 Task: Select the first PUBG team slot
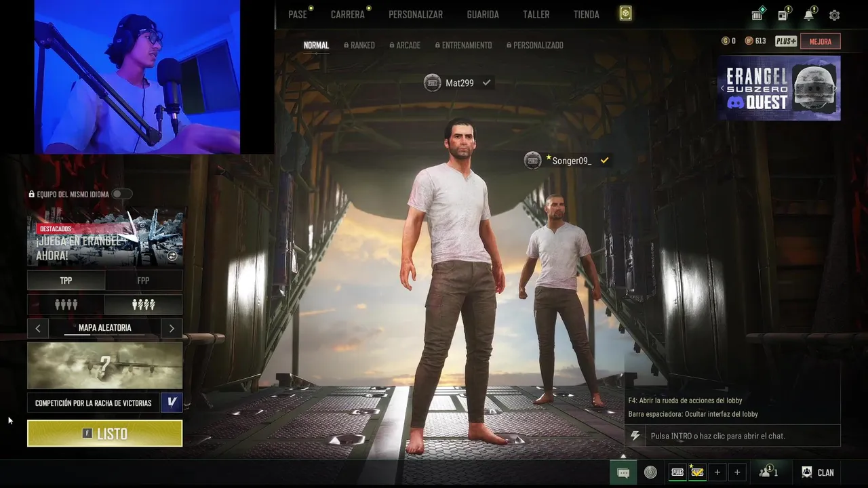(x=677, y=472)
